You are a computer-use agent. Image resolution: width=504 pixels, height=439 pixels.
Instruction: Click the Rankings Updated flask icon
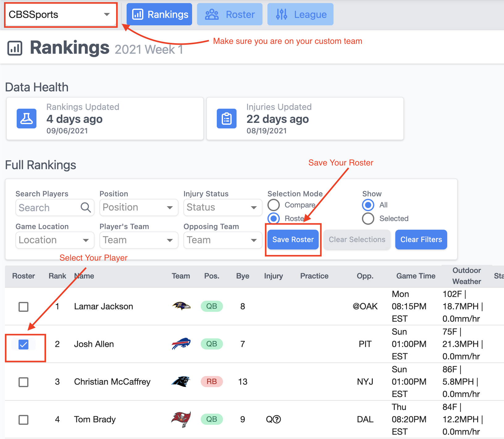[27, 118]
